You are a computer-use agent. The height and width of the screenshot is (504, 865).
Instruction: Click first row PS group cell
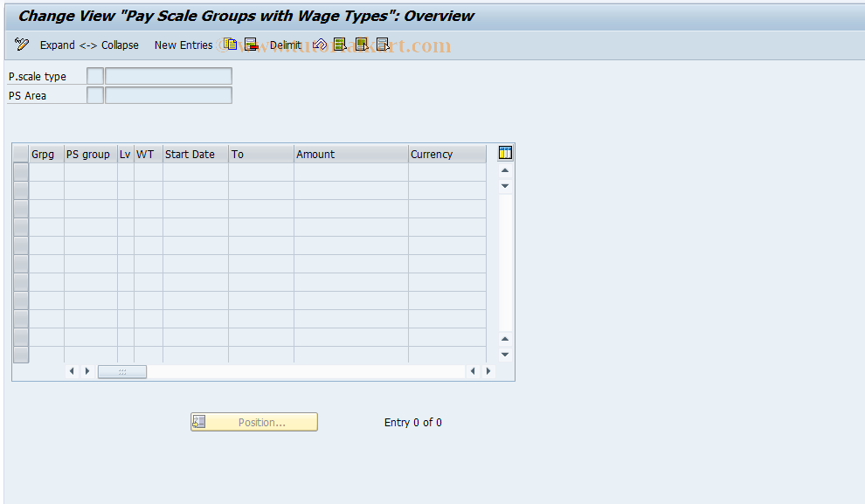coord(91,172)
